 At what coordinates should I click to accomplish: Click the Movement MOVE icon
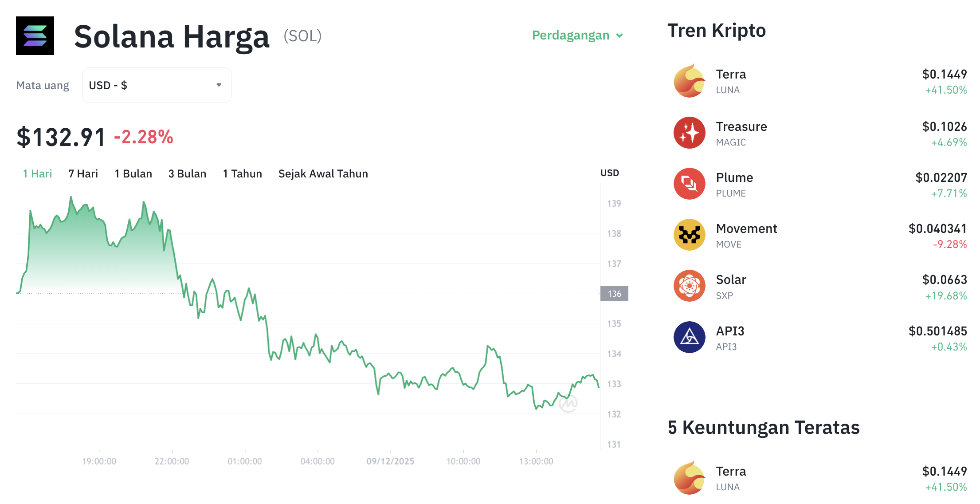point(689,235)
